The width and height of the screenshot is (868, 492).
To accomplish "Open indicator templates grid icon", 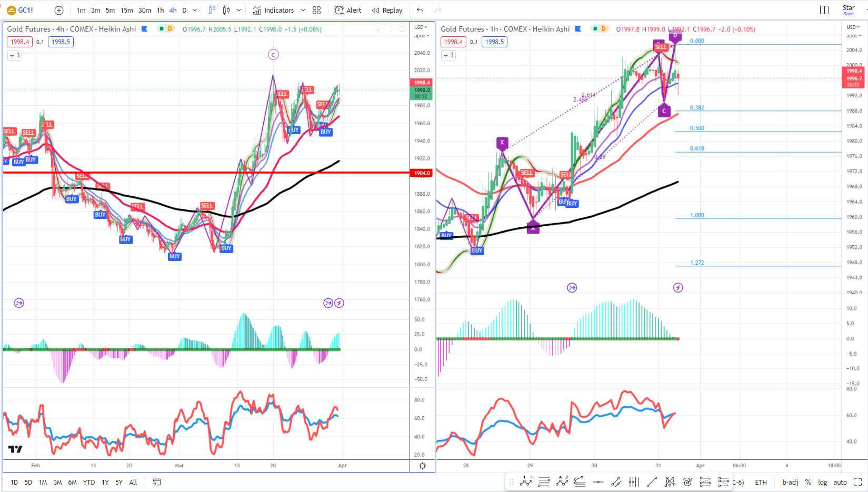I will click(316, 10).
